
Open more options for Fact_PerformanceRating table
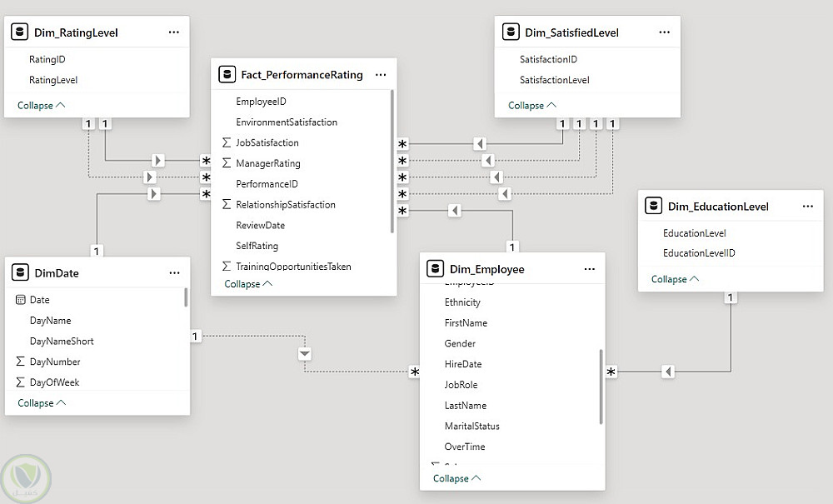[381, 74]
